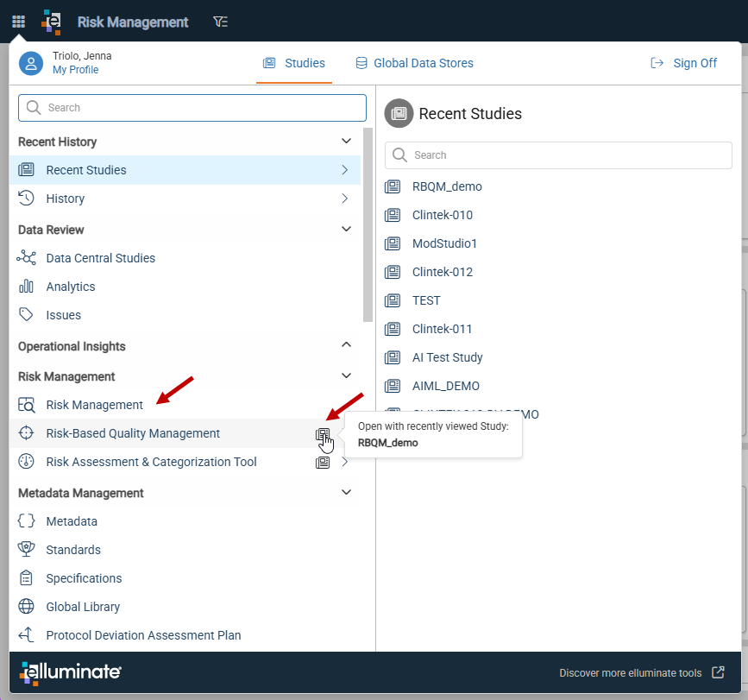Open Risk Assessment & Categorization Tool
The image size is (748, 700).
click(151, 462)
